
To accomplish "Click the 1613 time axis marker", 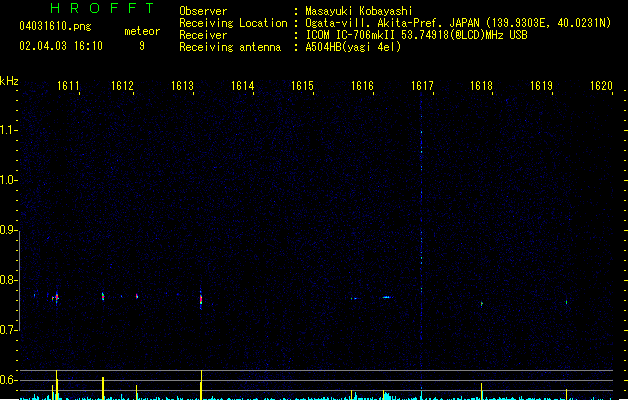I will tap(183, 86).
